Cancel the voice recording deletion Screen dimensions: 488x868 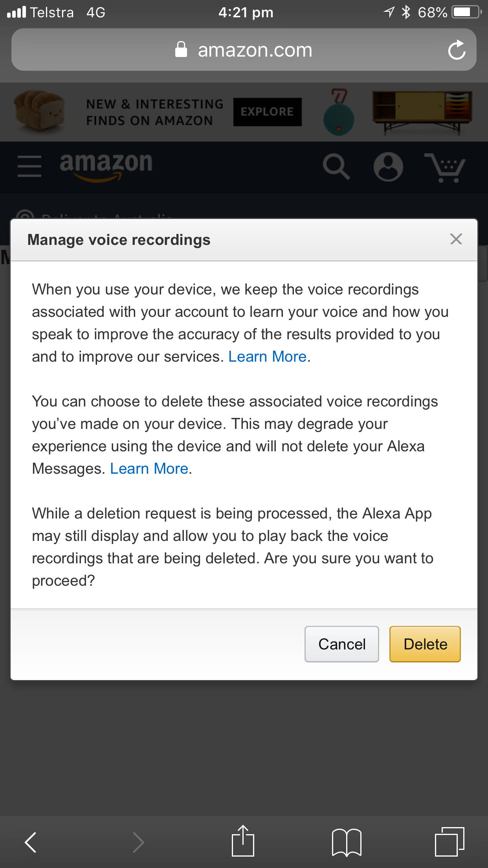tap(342, 644)
